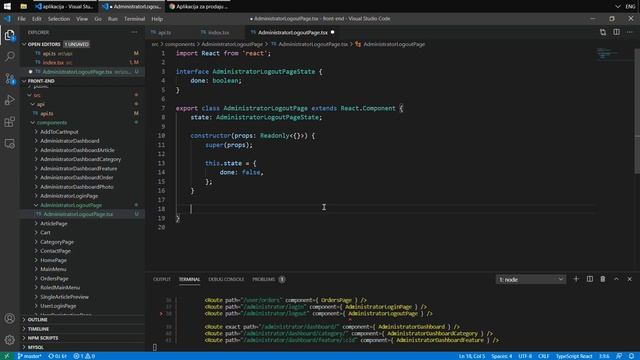Open errors and warnings status item
The width and height of the screenshot is (640, 360).
84,356
